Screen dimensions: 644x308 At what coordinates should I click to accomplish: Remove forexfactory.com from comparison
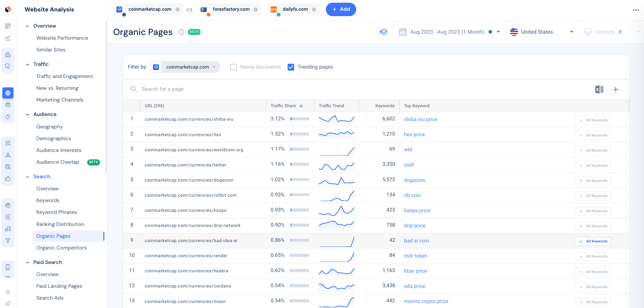(x=256, y=9)
